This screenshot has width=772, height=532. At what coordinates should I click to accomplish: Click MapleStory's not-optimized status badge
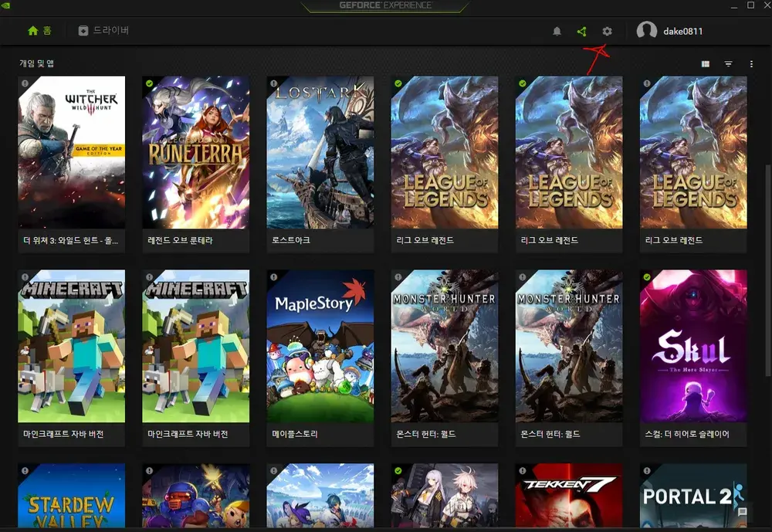pyautogui.click(x=274, y=277)
